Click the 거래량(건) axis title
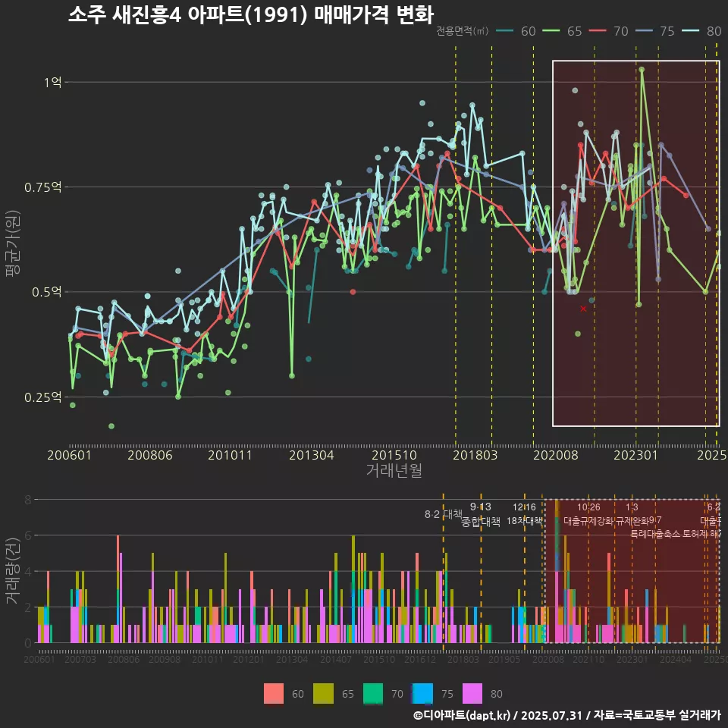The height and width of the screenshot is (728, 728). coord(13,571)
